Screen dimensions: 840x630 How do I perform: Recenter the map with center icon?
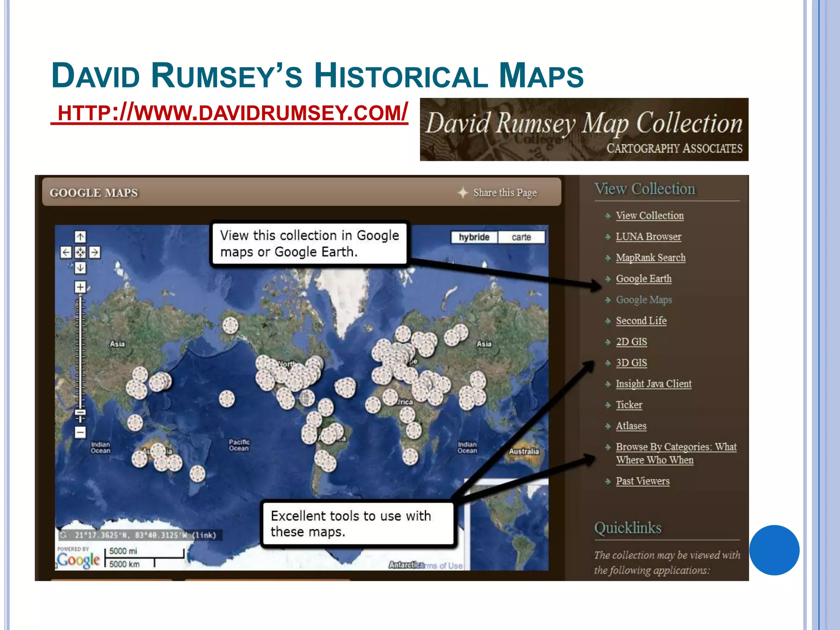pyautogui.click(x=80, y=252)
